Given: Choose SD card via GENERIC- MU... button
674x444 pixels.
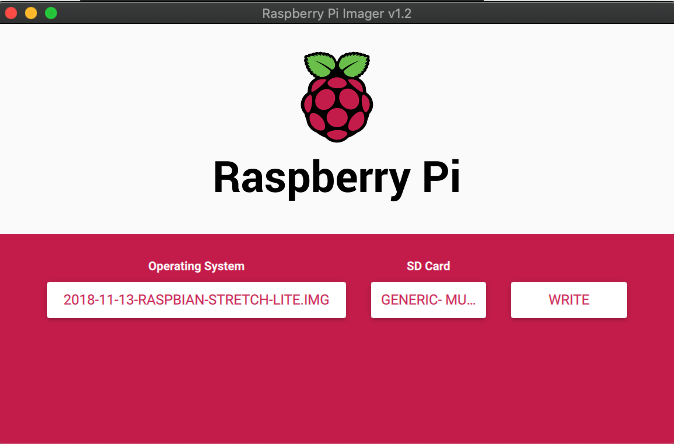Looking at the screenshot, I should 428,300.
